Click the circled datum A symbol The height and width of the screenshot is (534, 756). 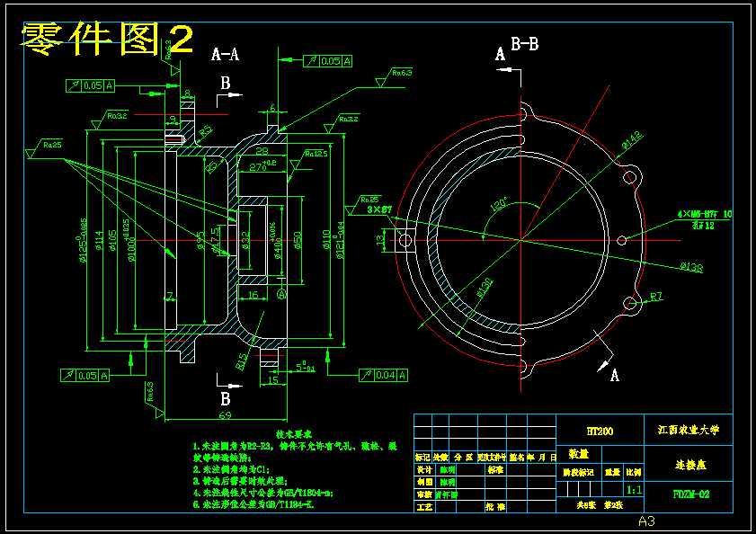[x=281, y=293]
